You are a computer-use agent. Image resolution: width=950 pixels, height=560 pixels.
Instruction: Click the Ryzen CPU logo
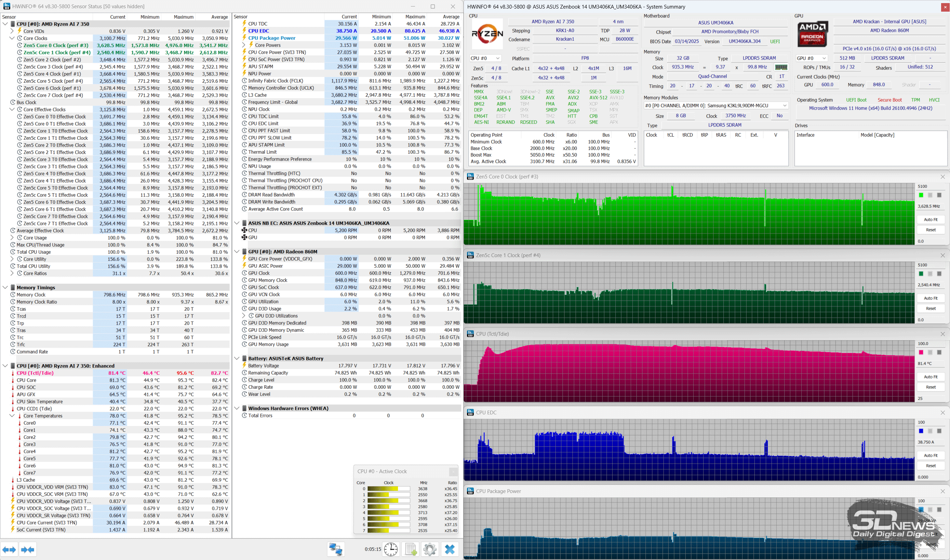[487, 34]
